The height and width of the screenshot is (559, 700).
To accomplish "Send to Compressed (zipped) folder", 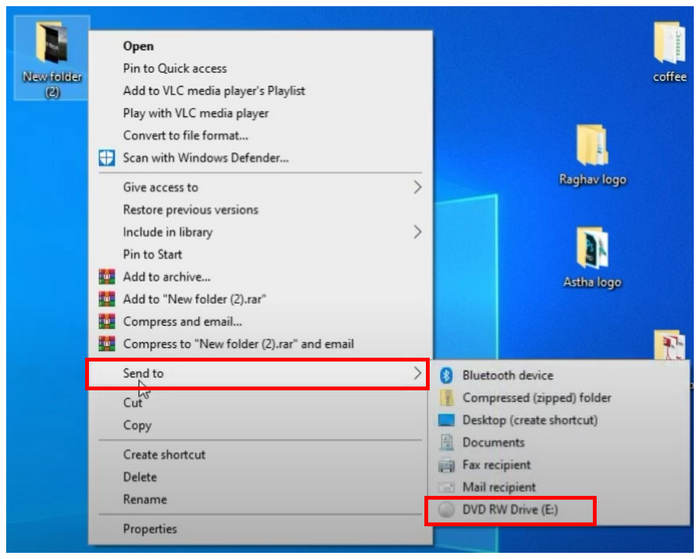I will [559, 398].
